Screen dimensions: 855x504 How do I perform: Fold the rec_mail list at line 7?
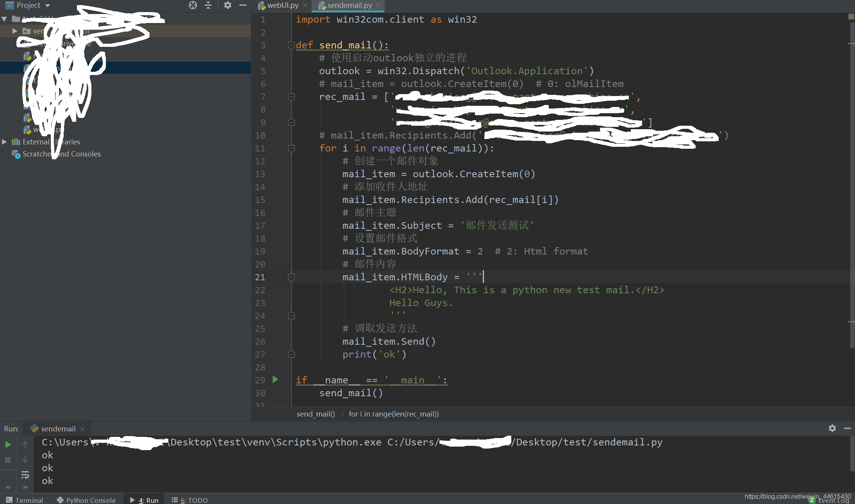pyautogui.click(x=291, y=97)
